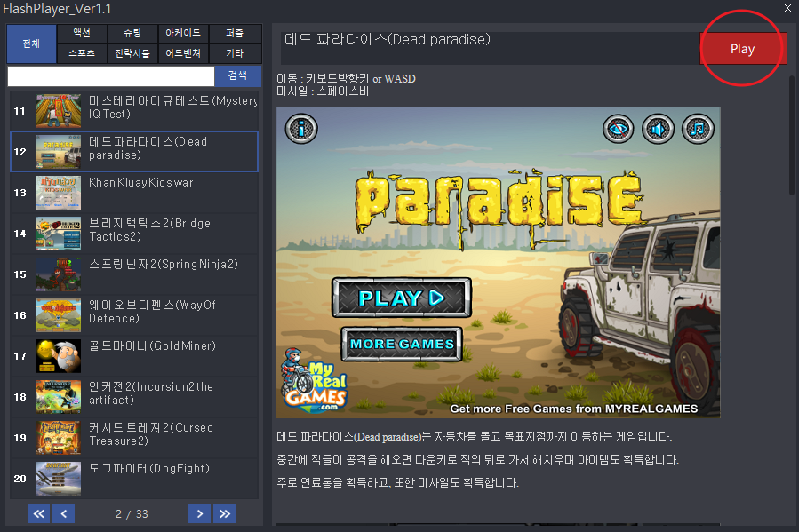
Task: Click the game search input field
Action: [111, 76]
